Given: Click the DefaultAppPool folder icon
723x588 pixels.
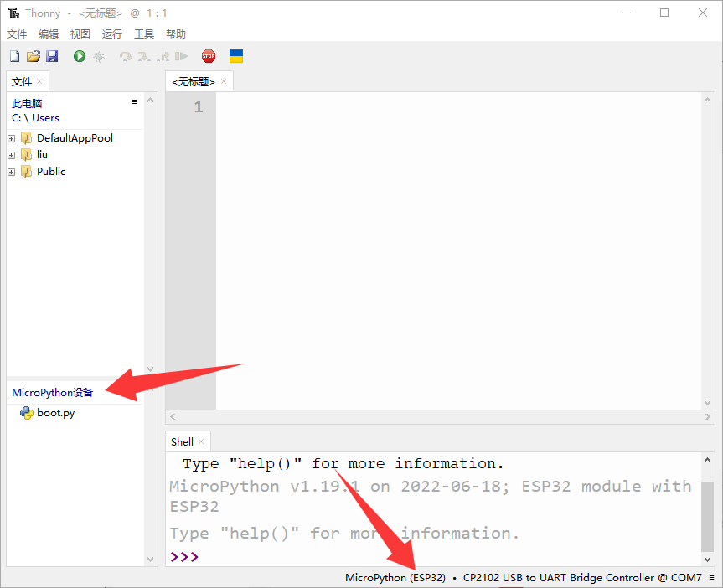Looking at the screenshot, I should click(26, 138).
